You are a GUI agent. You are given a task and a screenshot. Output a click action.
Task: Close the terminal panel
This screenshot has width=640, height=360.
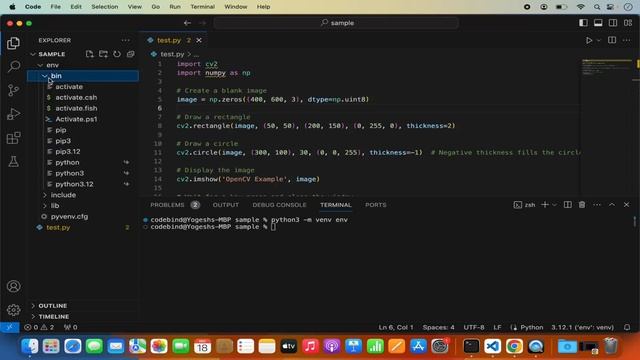[x=626, y=204]
